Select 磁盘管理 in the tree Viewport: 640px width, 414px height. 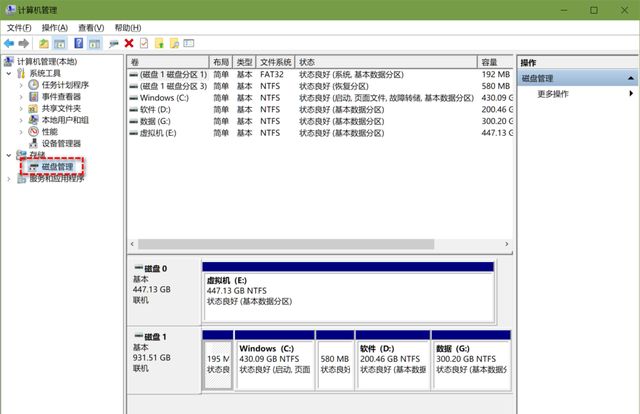(57, 167)
